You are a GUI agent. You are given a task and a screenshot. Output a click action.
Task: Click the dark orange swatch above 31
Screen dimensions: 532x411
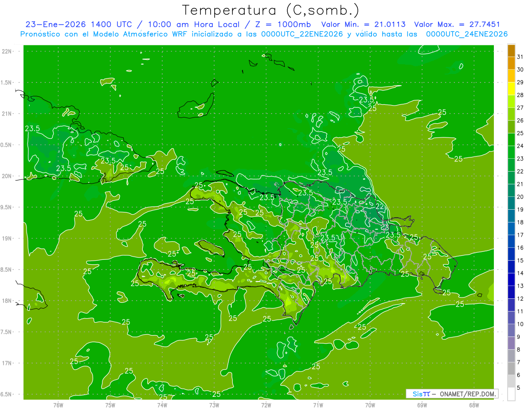pyautogui.click(x=511, y=51)
